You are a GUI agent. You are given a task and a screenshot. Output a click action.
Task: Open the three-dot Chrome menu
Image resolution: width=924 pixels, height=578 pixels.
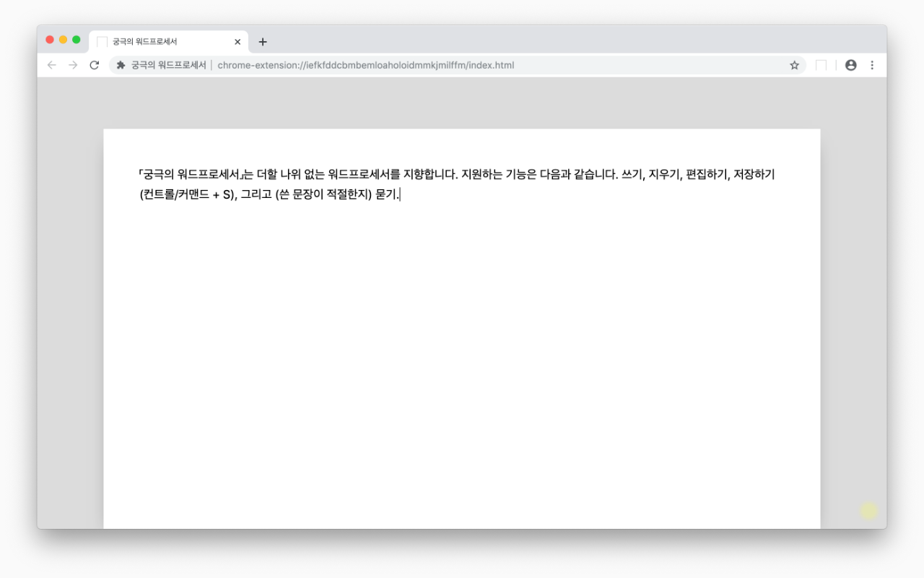(x=873, y=64)
